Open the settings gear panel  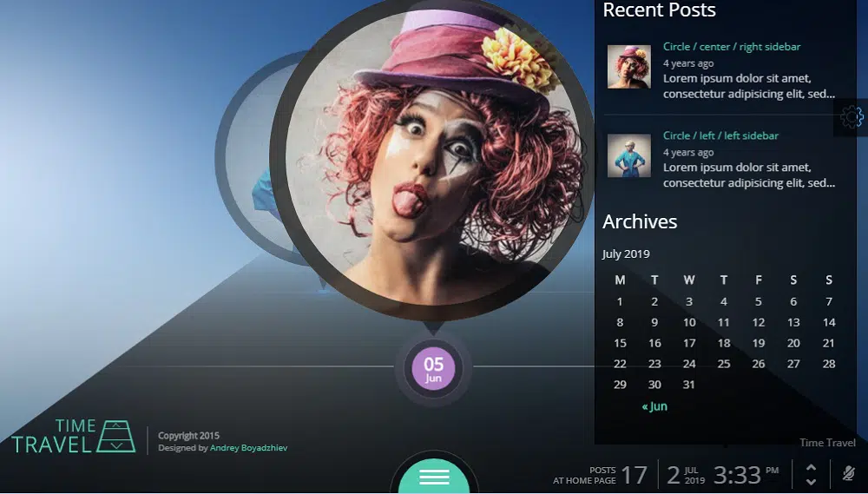852,117
